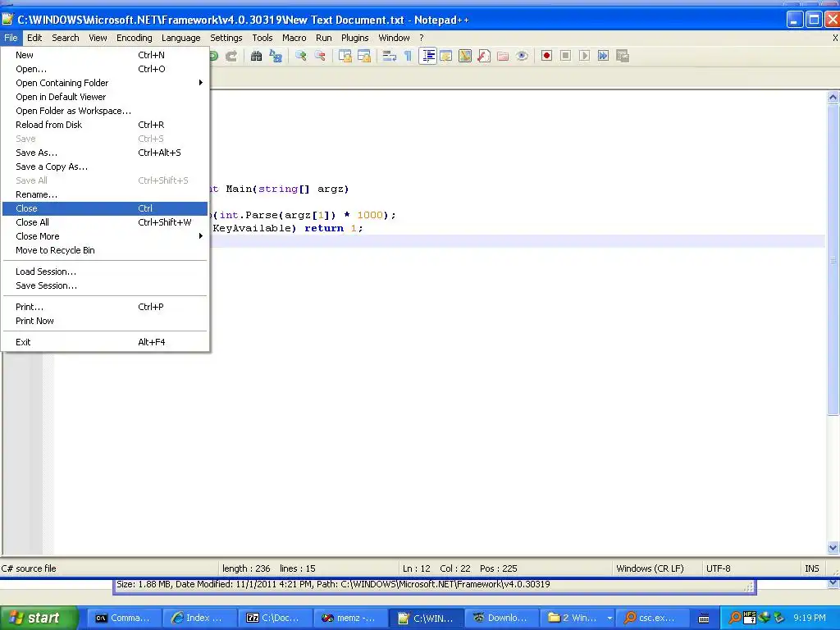The image size is (840, 630).
Task: Click the editor scrollbar down arrow
Action: [833, 547]
